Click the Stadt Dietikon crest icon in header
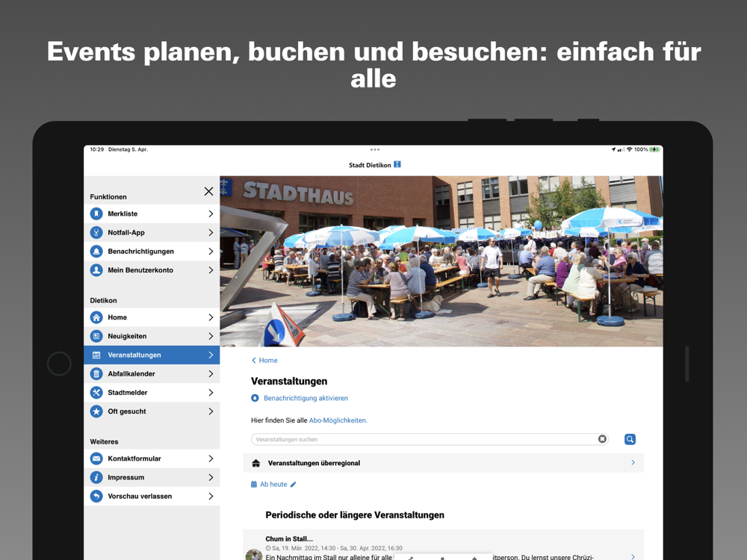Screen dimensions: 747x560 click(397, 164)
